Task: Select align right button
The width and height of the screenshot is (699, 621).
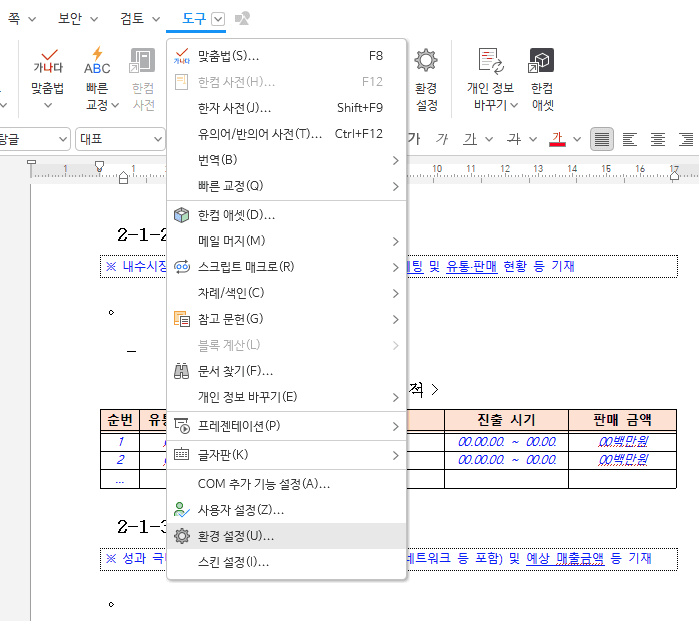Action: pyautogui.click(x=686, y=139)
